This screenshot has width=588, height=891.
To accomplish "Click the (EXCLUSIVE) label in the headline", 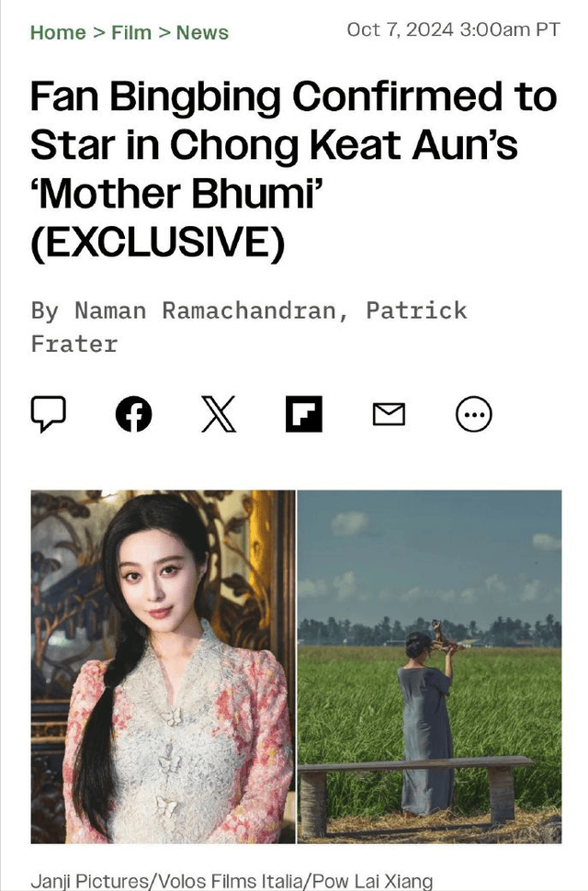I will click(x=157, y=242).
